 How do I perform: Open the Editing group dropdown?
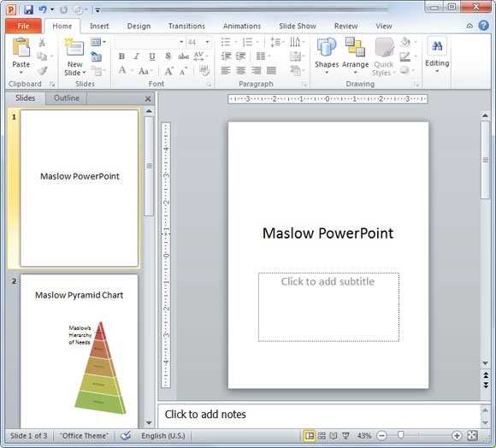[x=437, y=55]
